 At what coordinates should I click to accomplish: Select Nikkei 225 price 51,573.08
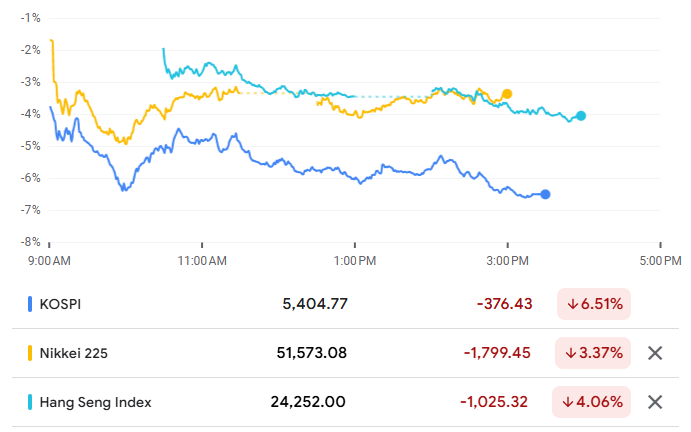click(x=311, y=352)
